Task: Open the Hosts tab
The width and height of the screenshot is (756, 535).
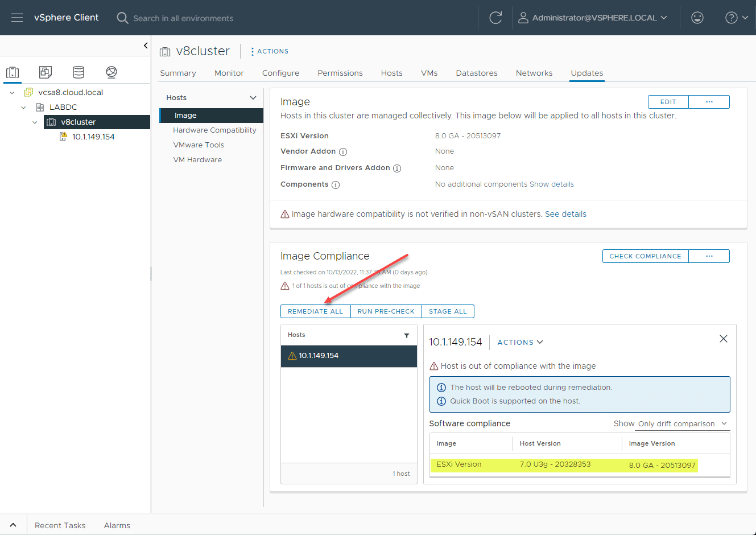Action: click(x=392, y=73)
